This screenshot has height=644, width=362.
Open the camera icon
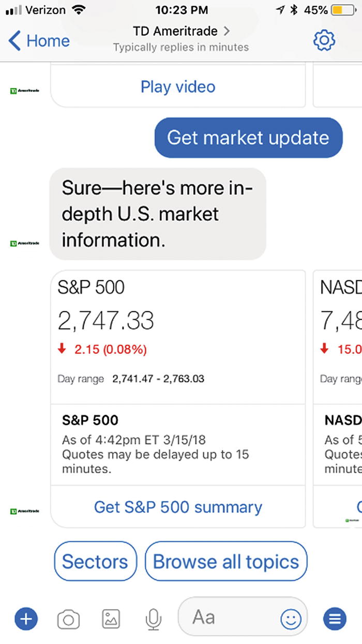coord(68,619)
